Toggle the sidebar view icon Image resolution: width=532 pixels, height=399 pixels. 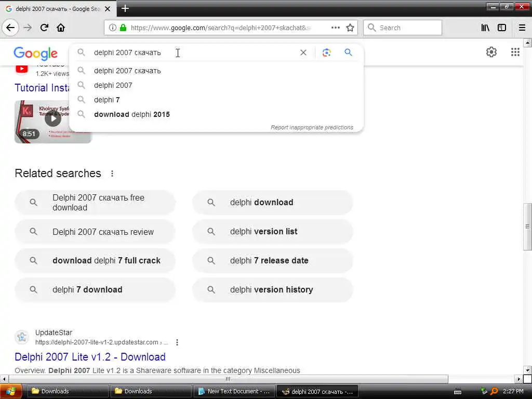502,28
